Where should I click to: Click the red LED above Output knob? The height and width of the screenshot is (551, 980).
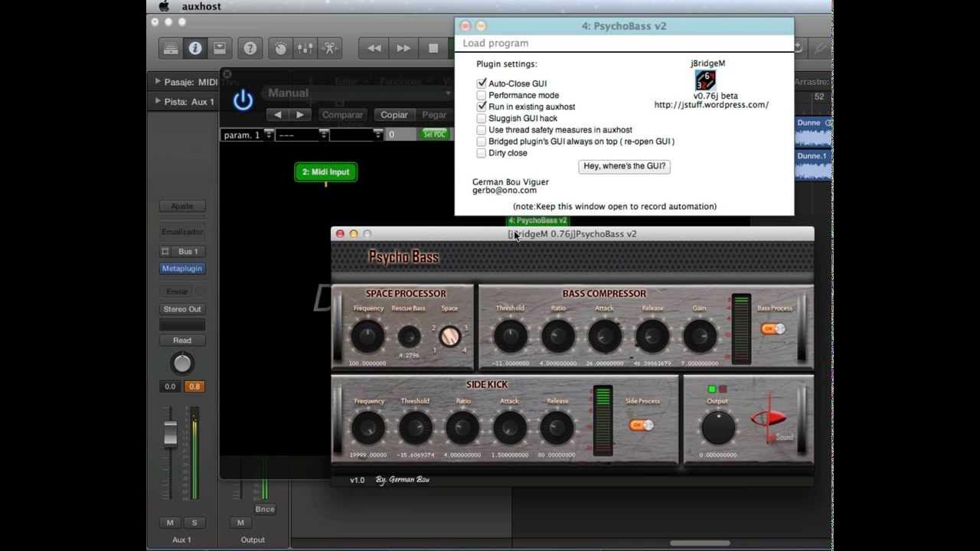(x=723, y=389)
